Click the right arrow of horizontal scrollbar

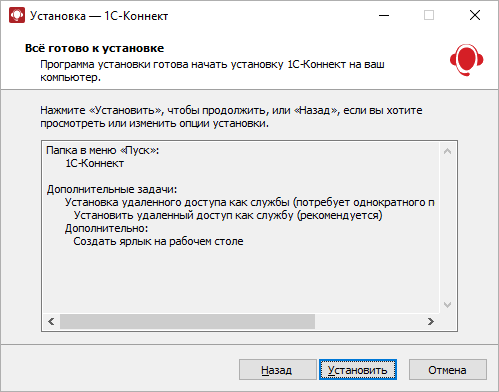pos(431,321)
